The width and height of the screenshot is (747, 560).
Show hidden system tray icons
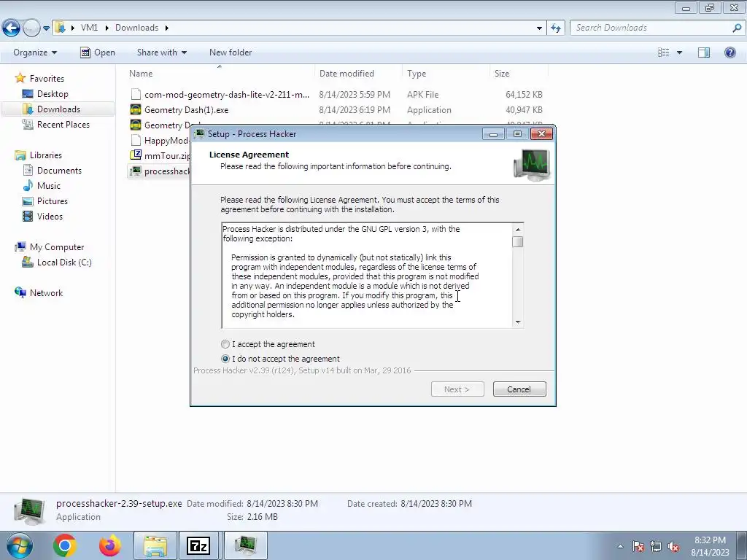point(620,546)
